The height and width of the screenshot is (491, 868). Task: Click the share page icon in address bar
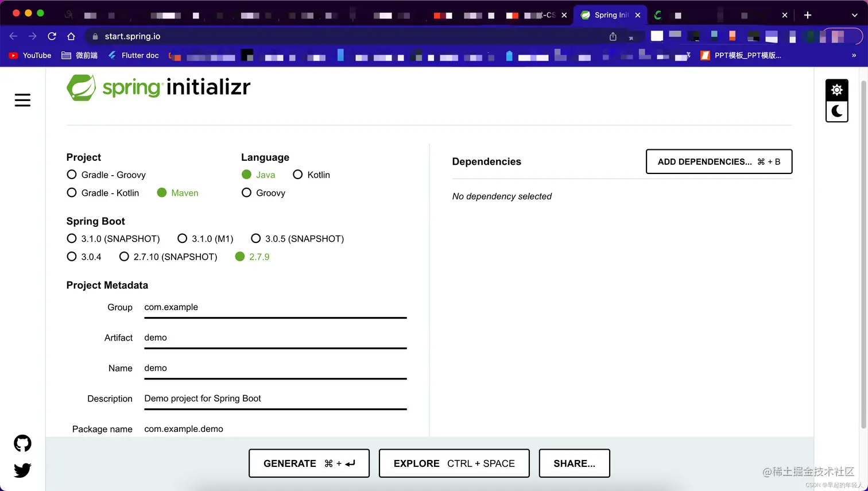tap(613, 37)
